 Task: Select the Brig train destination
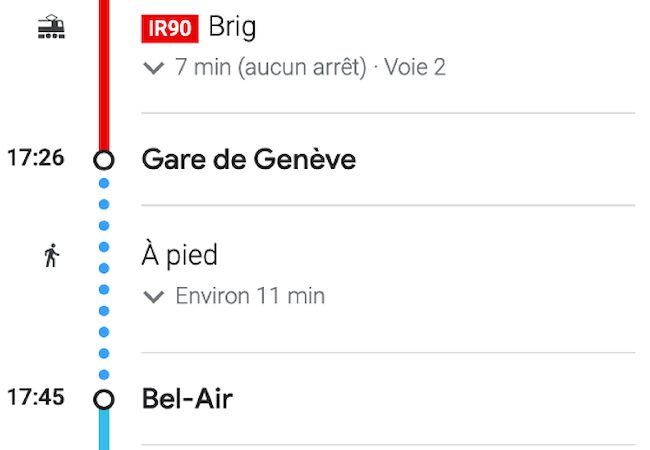(x=232, y=27)
